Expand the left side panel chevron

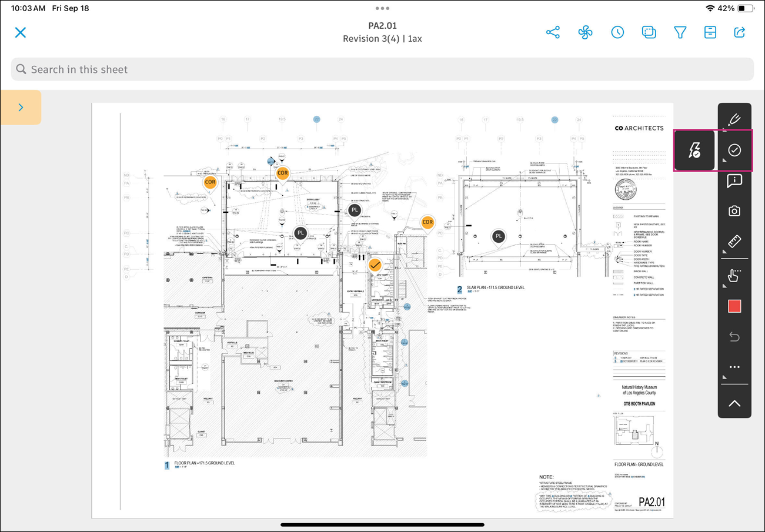tap(21, 107)
